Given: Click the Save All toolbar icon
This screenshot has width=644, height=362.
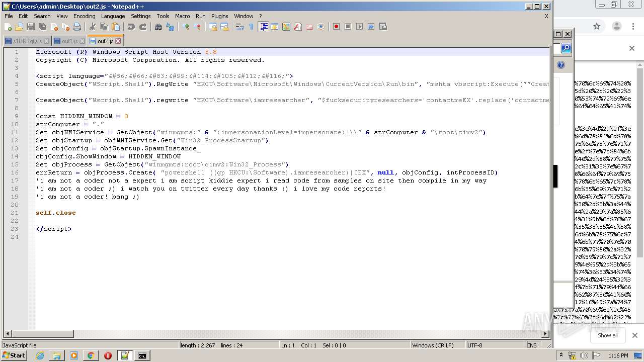Looking at the screenshot, I should click(42, 27).
